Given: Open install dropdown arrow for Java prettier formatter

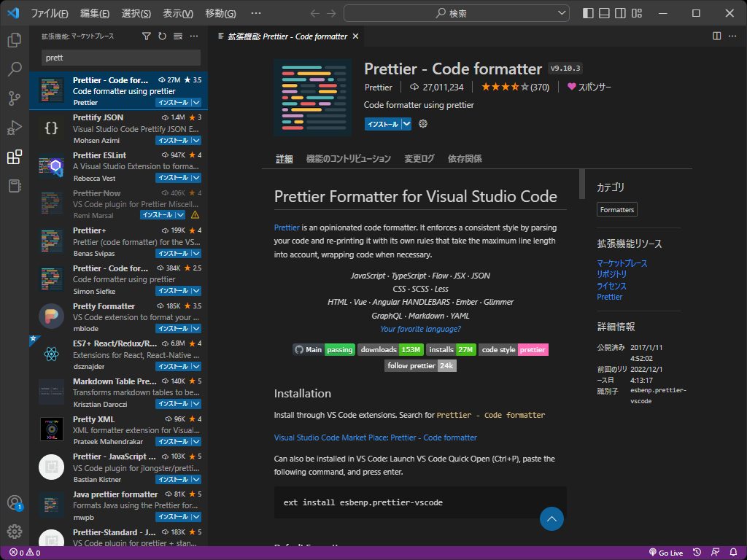Looking at the screenshot, I should 196,517.
